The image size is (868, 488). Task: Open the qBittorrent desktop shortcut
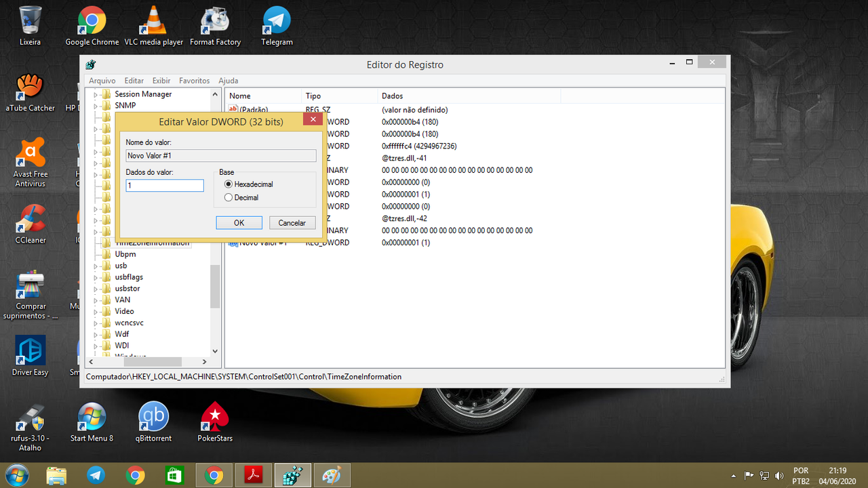[153, 422]
